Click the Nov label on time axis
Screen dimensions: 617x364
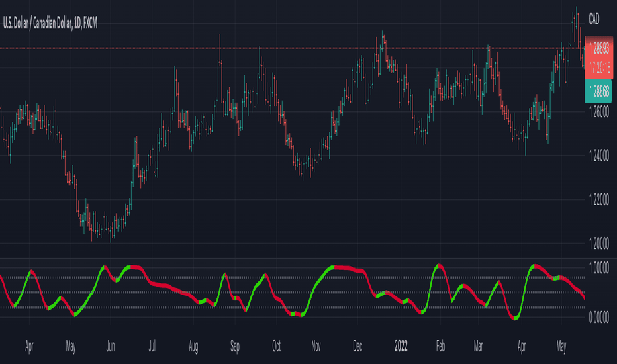(x=316, y=346)
